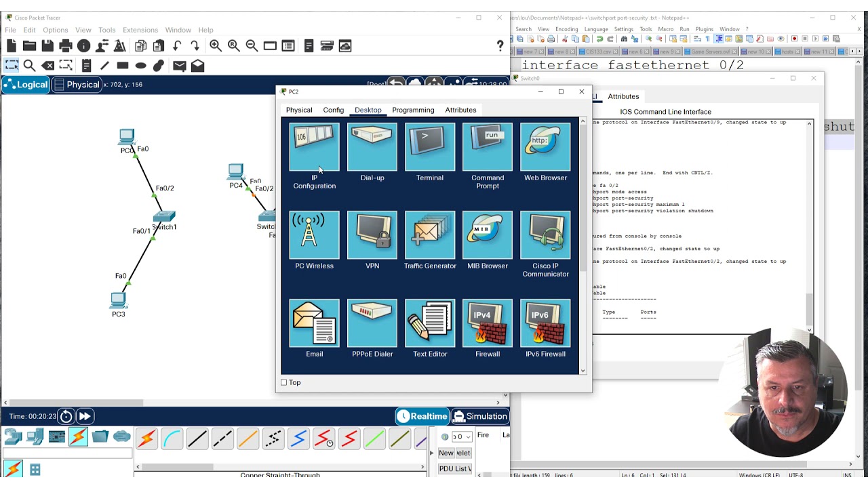Click the PC3 device icon
This screenshot has height=488, width=868.
coord(119,300)
